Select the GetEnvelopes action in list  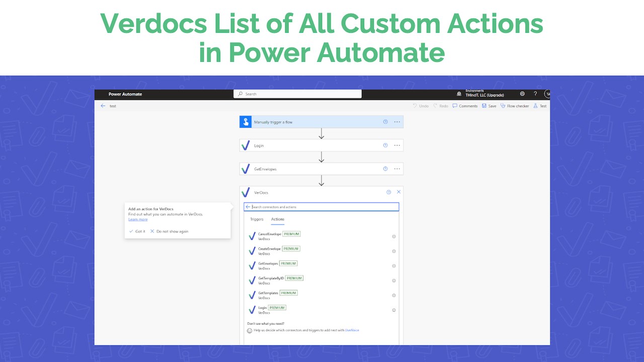pos(321,266)
